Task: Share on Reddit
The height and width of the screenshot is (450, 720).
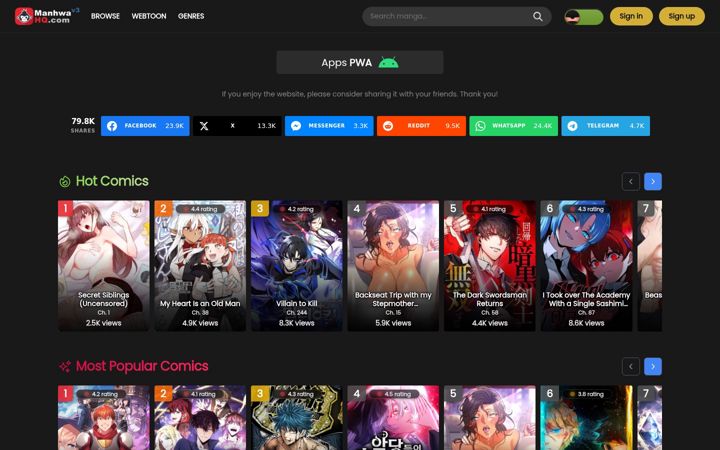Action: pyautogui.click(x=421, y=126)
